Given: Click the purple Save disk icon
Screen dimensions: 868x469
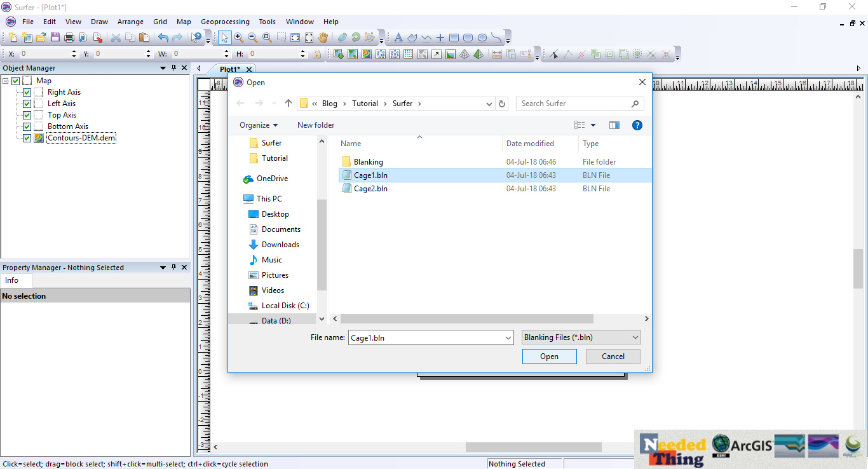Looking at the screenshot, I should [55, 37].
